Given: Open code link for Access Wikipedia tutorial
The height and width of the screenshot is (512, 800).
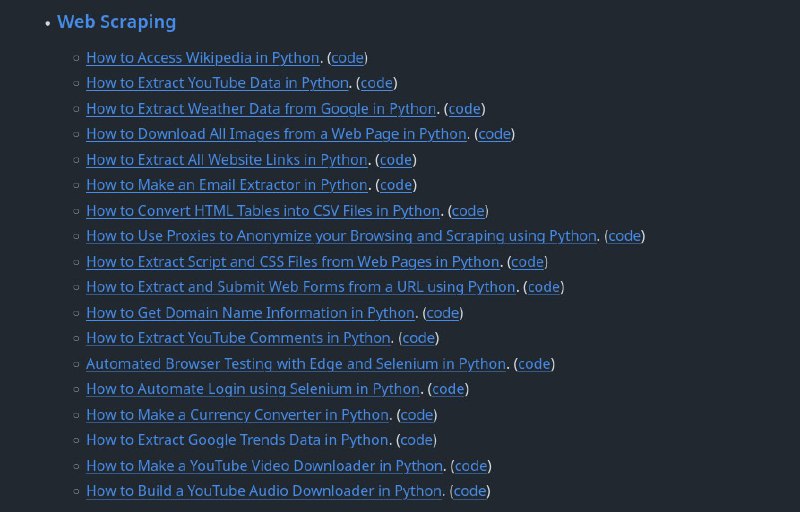Looking at the screenshot, I should click(x=347, y=58).
